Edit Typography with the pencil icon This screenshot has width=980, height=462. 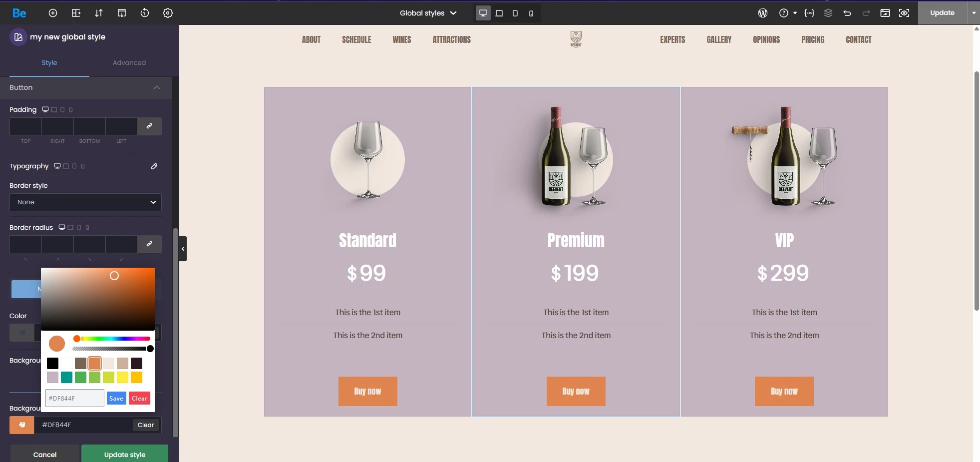pyautogui.click(x=154, y=166)
